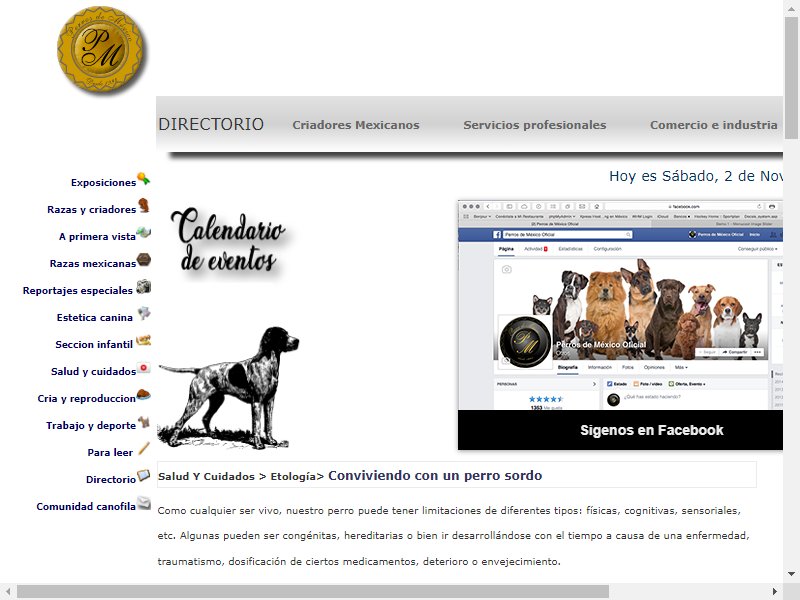The width and height of the screenshot is (800, 600).
Task: Click the icon beside Seccion infantil
Action: click(x=143, y=340)
